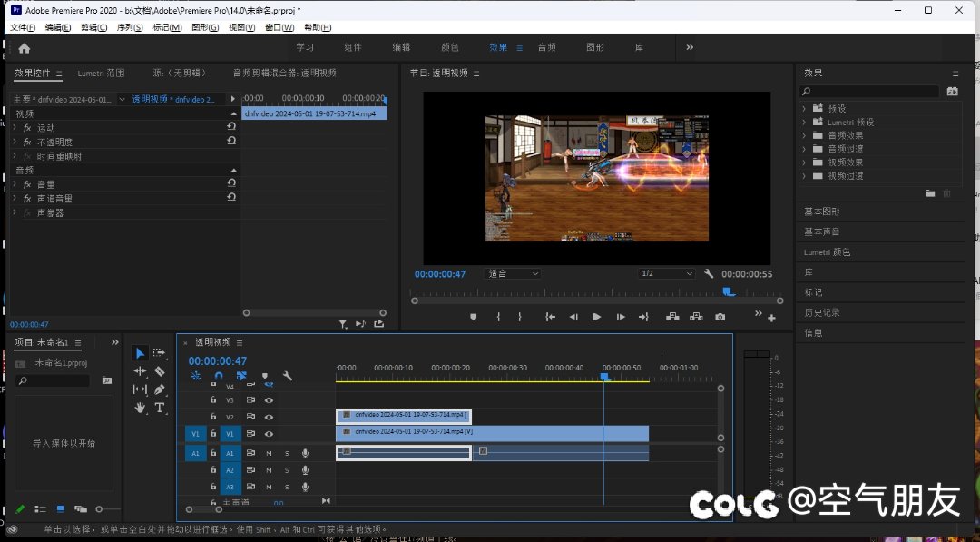Viewport: 980px width, 542px height.
Task: Select the Ripple Edit tool
Action: pos(140,371)
